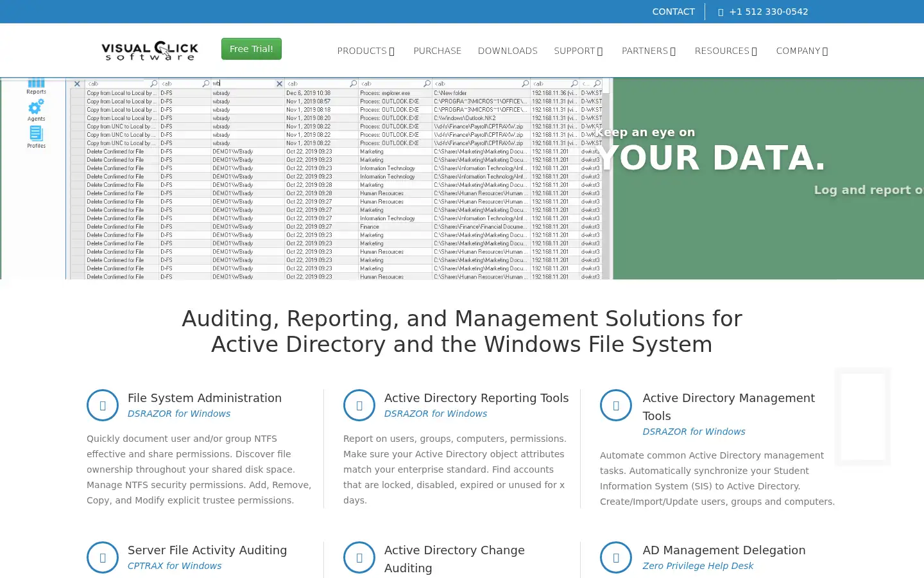Click the phone icon in top bar

click(x=721, y=12)
